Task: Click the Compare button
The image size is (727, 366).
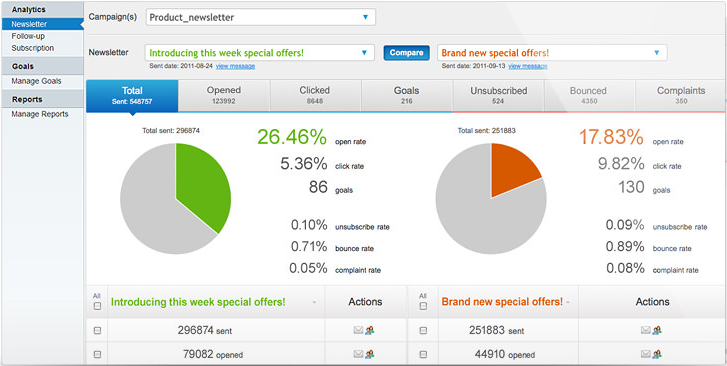Action: click(x=407, y=52)
